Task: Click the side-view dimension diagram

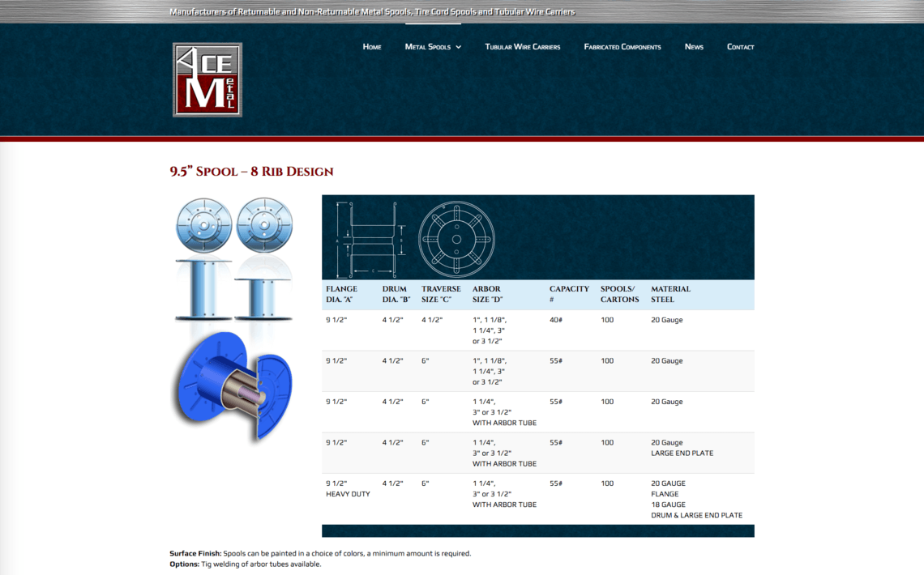Action: 366,238
